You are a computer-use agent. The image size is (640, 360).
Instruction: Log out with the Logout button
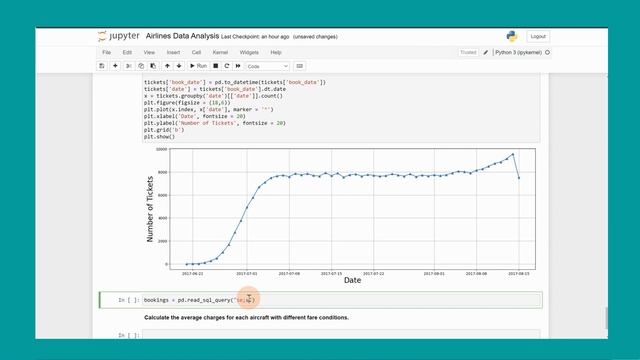538,36
